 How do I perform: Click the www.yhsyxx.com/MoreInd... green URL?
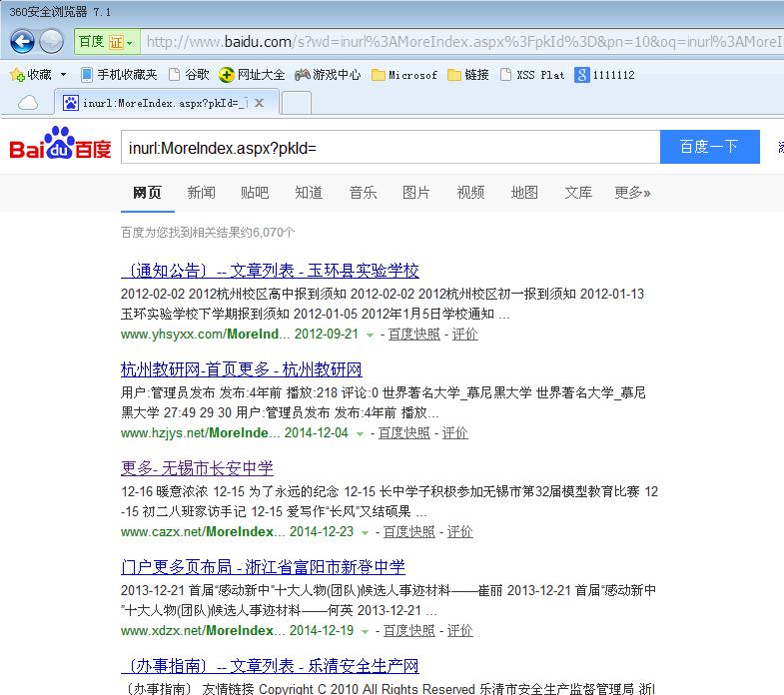pos(205,334)
